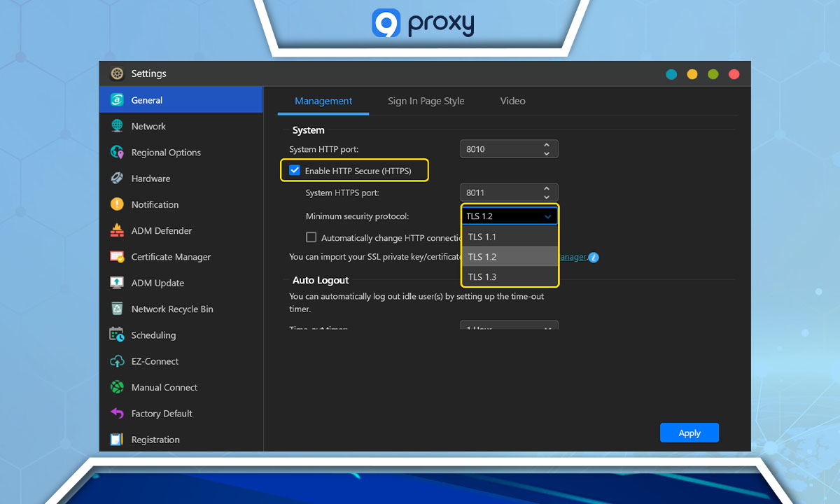Switch to the Sign In Page Style tab

click(x=426, y=101)
